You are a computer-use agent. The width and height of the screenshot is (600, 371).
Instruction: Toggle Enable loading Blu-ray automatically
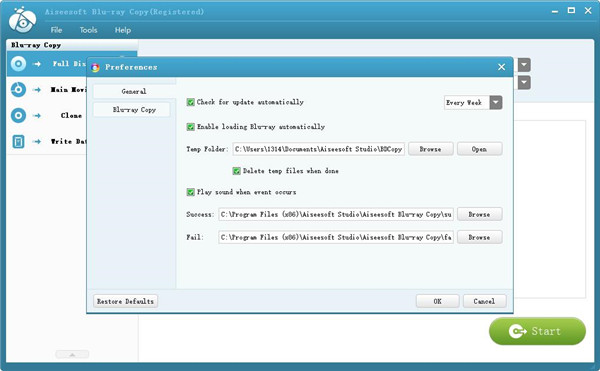190,127
